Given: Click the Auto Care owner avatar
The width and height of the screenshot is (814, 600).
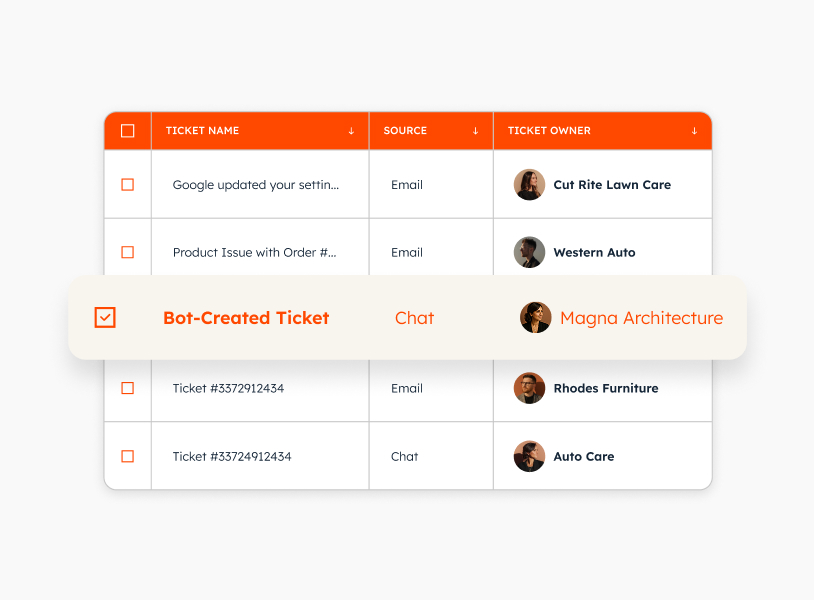Looking at the screenshot, I should click(x=529, y=456).
